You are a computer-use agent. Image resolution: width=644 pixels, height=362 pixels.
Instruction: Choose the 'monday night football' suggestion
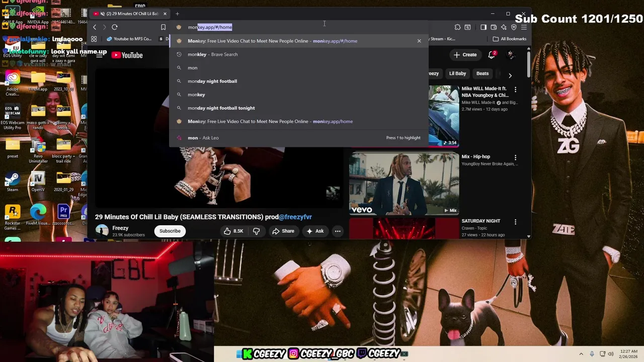coord(299,81)
